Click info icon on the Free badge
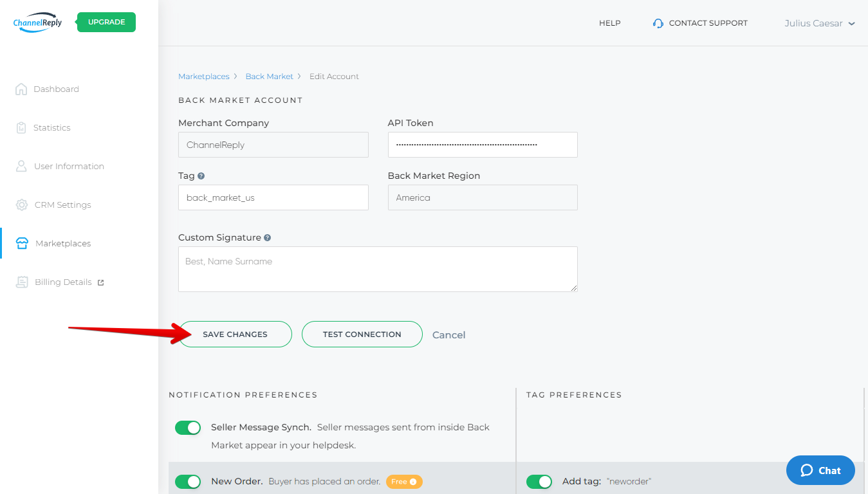Viewport: 868px width, 494px height. (413, 482)
